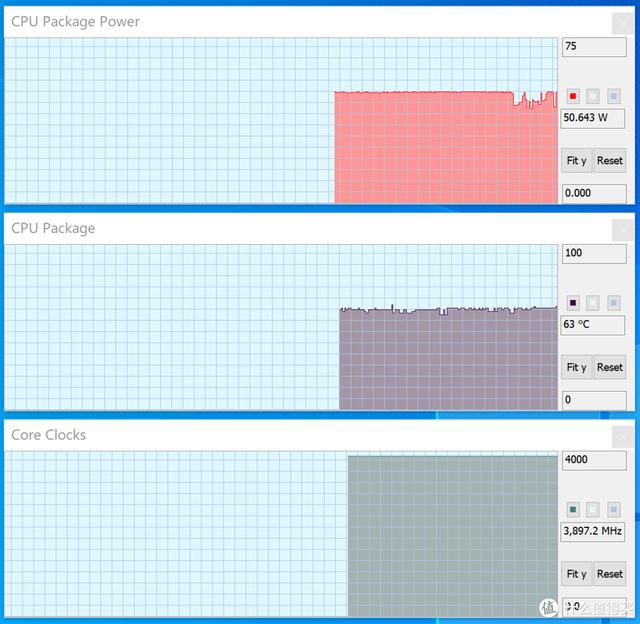640x624 pixels.
Task: Click the light blue swatch in CPU Package graph
Action: tap(614, 303)
